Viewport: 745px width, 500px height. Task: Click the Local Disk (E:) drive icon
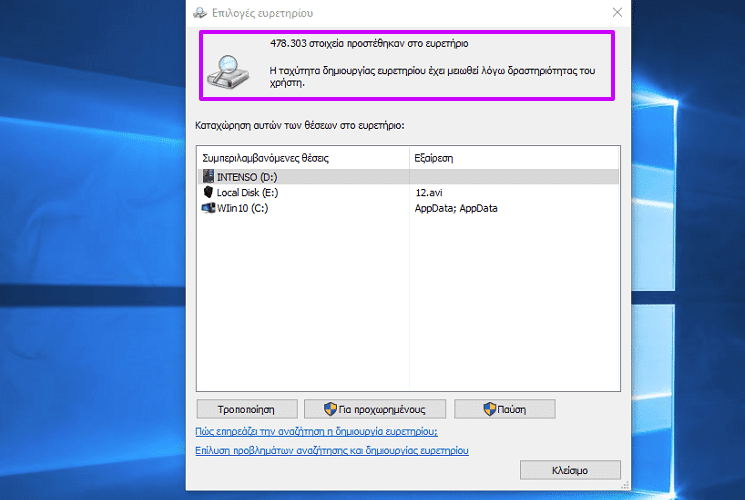coord(208,192)
